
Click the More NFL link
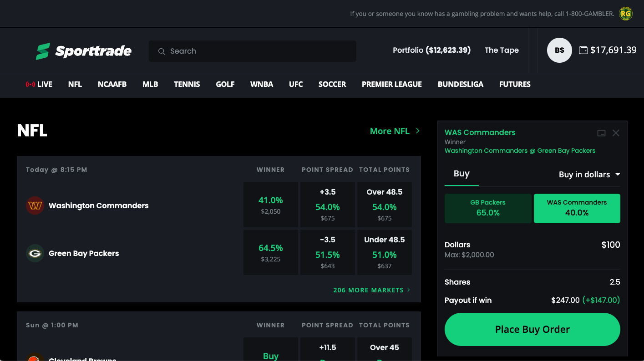tap(395, 131)
